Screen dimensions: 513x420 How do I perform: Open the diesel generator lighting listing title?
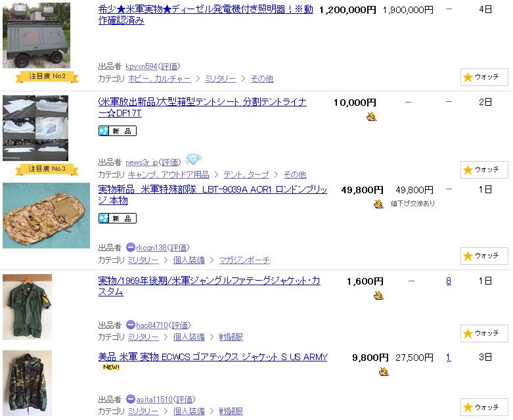(206, 14)
